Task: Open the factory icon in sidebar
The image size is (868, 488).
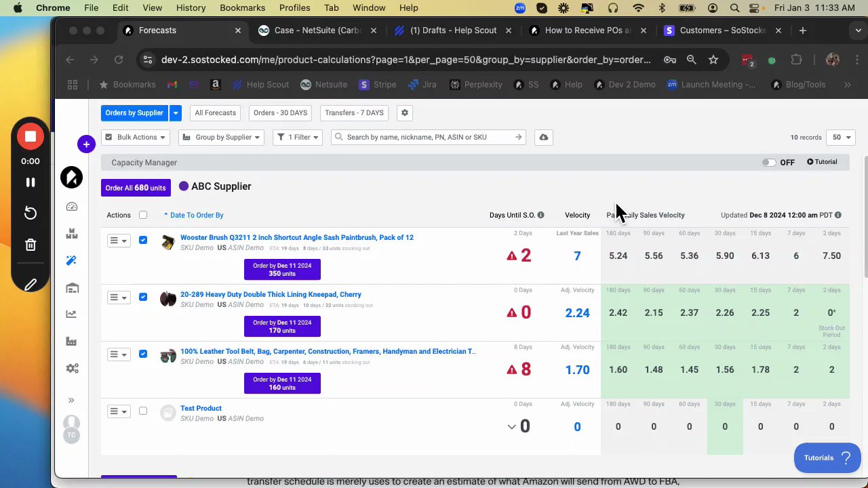Action: 71,341
